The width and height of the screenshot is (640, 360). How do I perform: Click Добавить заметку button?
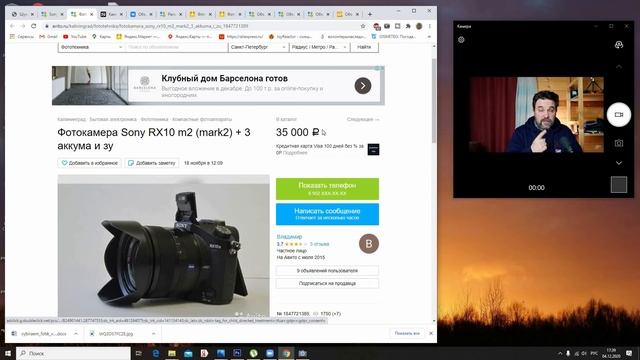click(152, 163)
